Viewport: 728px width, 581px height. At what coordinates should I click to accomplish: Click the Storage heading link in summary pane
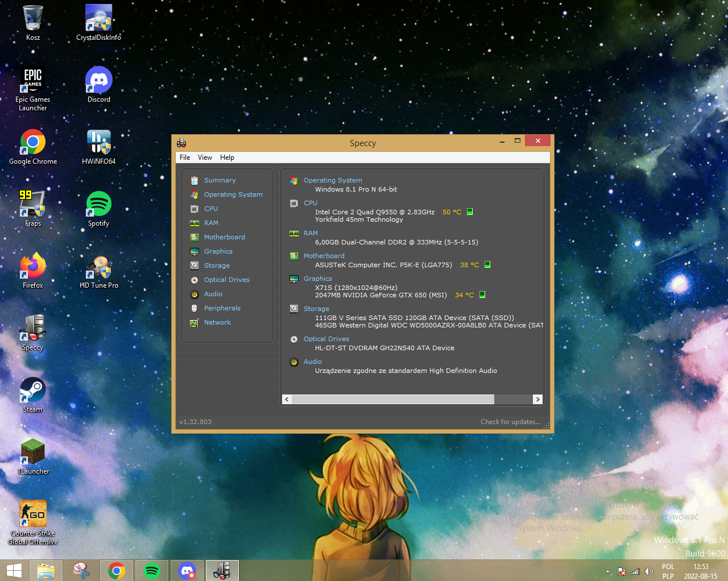click(316, 309)
